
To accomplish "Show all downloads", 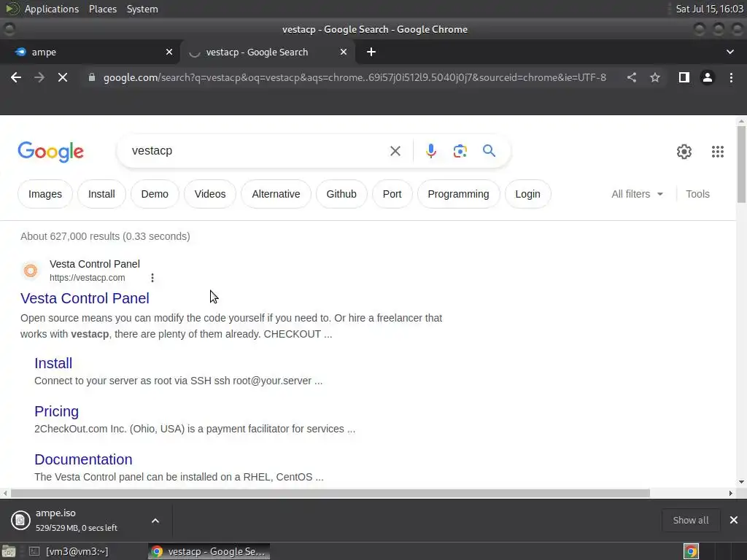I will 690,520.
